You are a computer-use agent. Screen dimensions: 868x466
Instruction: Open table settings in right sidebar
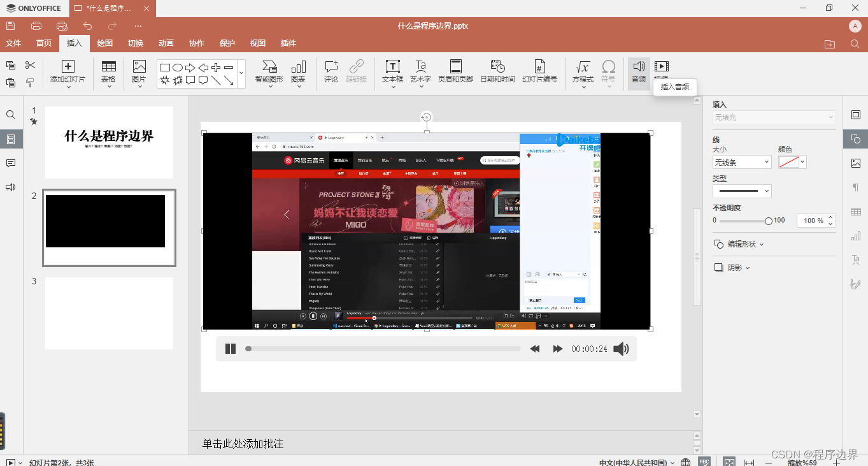[856, 212]
